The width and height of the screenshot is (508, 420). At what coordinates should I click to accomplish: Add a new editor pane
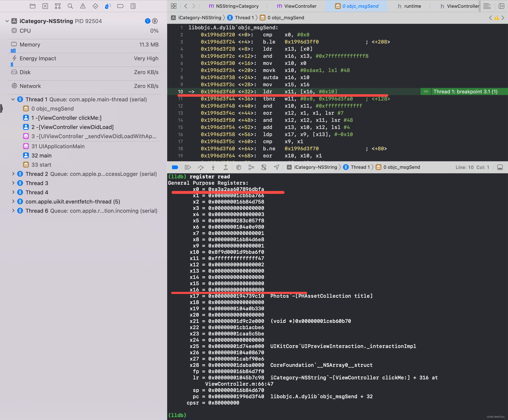502,6
